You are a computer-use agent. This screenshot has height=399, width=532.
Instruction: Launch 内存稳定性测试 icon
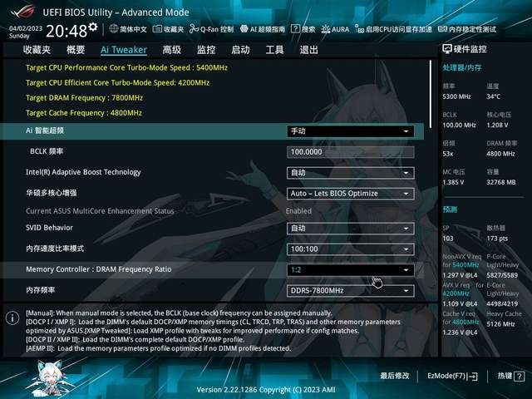click(442, 29)
